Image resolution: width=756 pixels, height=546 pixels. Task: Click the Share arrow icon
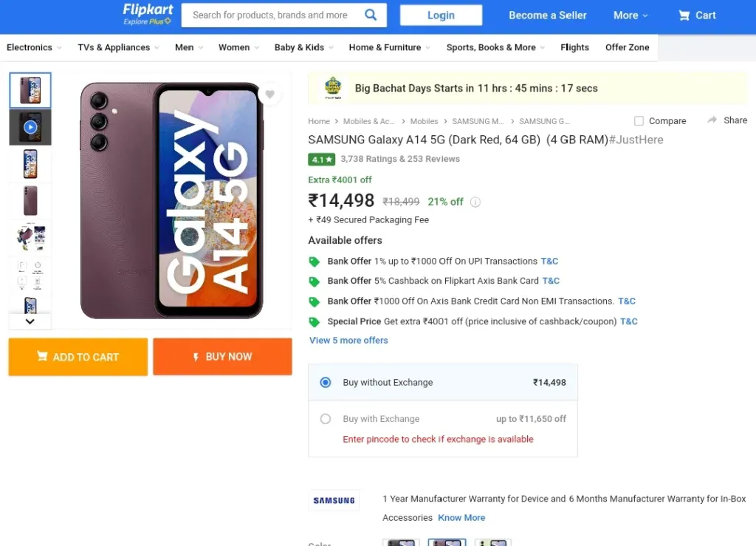click(712, 120)
